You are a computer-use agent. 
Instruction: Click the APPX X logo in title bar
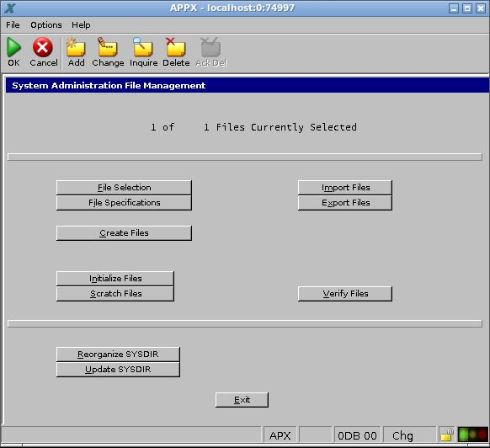pos(10,8)
